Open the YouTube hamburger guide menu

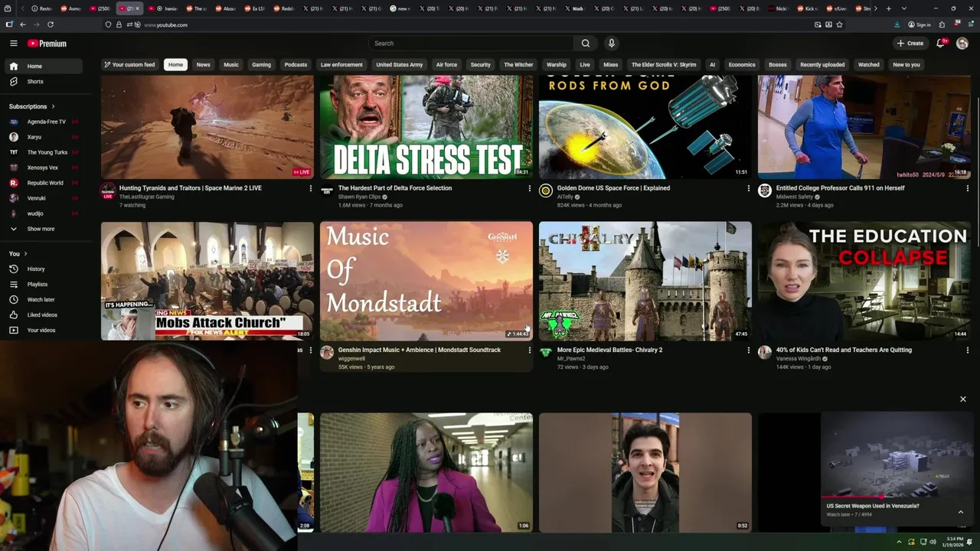pyautogui.click(x=14, y=44)
